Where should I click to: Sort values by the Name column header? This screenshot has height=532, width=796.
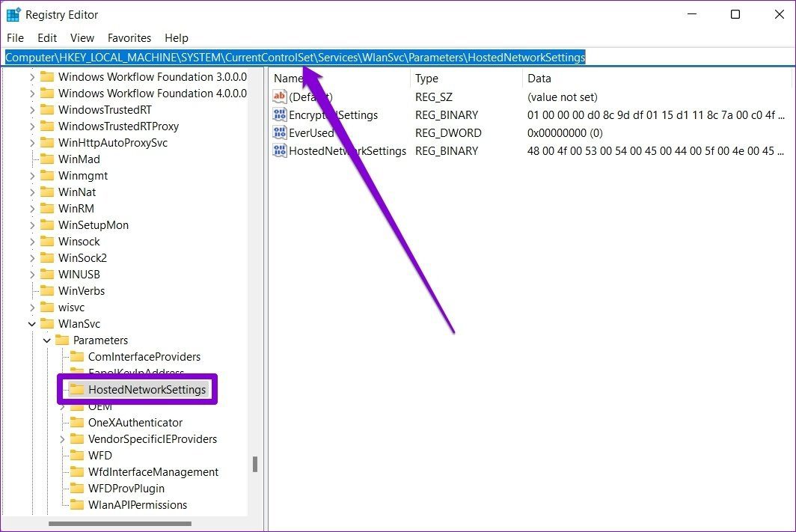coord(339,78)
